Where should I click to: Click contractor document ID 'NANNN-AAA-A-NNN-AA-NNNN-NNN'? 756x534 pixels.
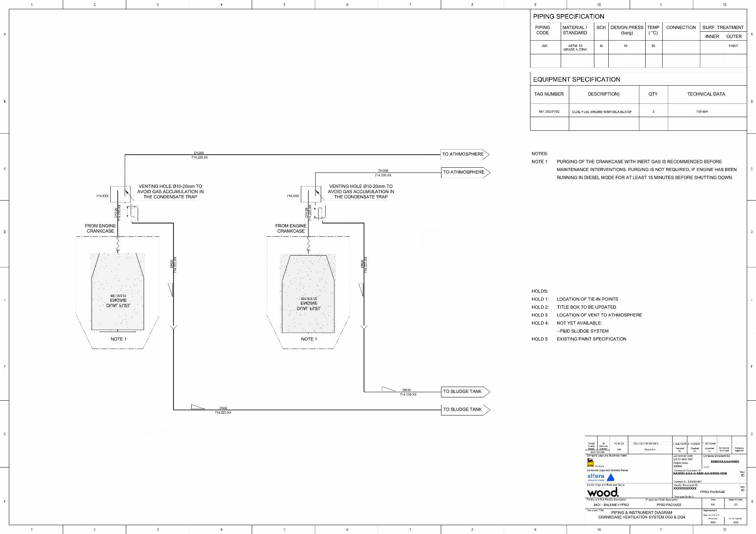[x=700, y=473]
